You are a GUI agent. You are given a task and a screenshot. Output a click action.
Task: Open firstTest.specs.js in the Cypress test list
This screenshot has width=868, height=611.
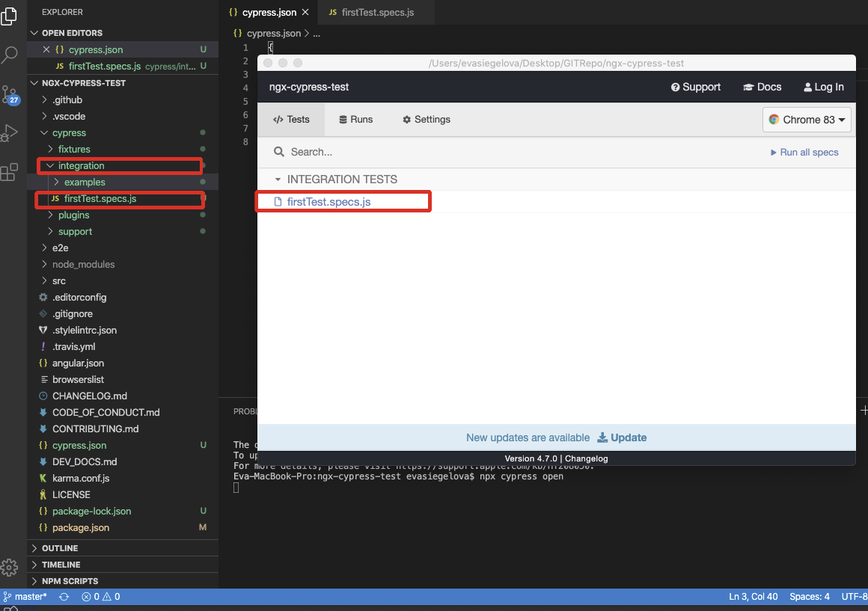[328, 202]
